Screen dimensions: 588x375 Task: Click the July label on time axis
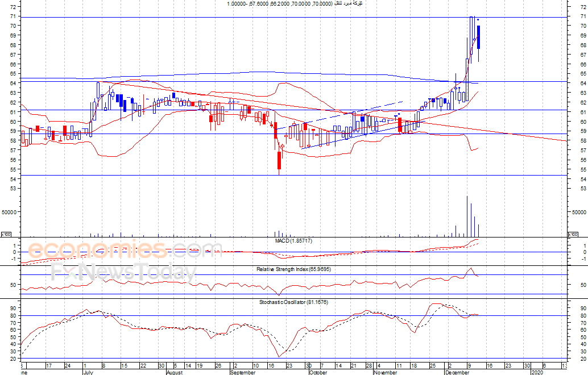[x=88, y=372]
